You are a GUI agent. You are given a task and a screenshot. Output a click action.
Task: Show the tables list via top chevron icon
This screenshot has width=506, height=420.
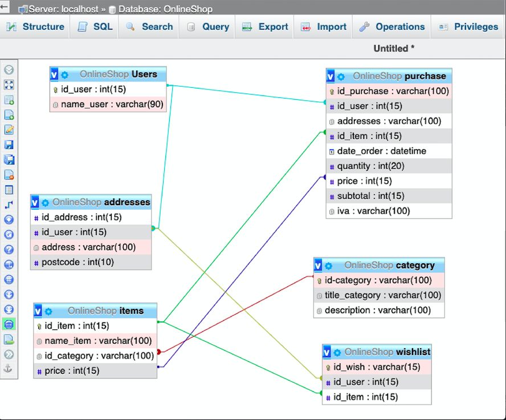click(x=8, y=70)
